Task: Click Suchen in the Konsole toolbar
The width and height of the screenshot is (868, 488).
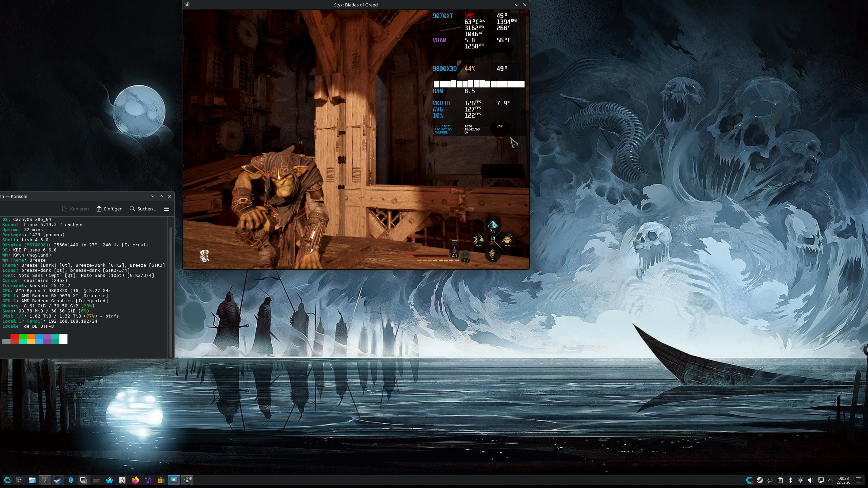Action: 144,209
